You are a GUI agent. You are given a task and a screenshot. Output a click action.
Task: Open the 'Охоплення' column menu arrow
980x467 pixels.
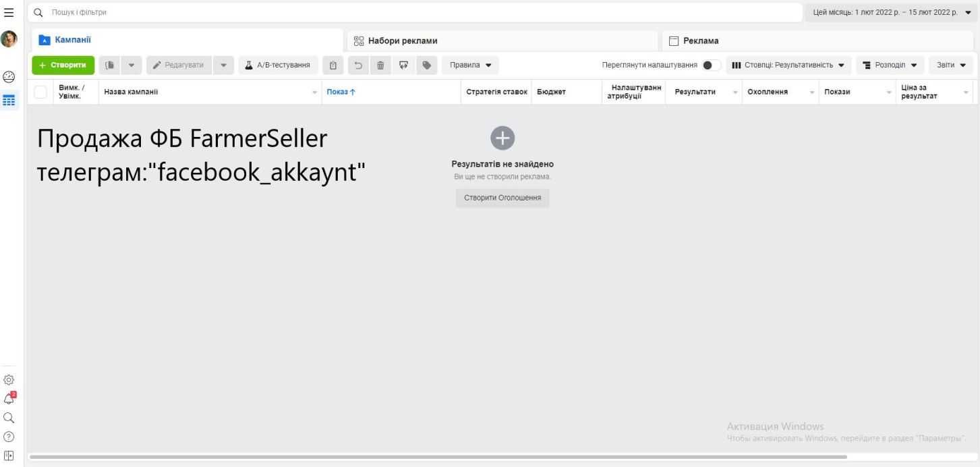(812, 92)
